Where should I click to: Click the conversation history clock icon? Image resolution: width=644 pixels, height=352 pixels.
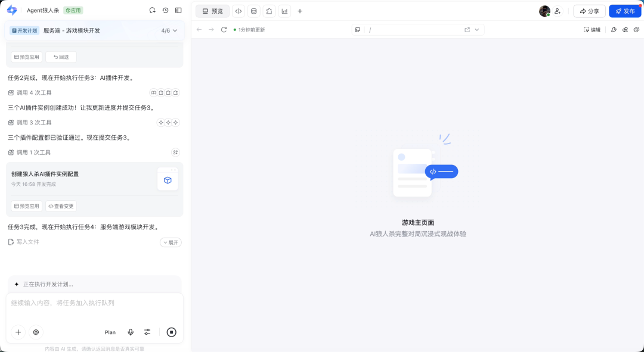pyautogui.click(x=165, y=10)
